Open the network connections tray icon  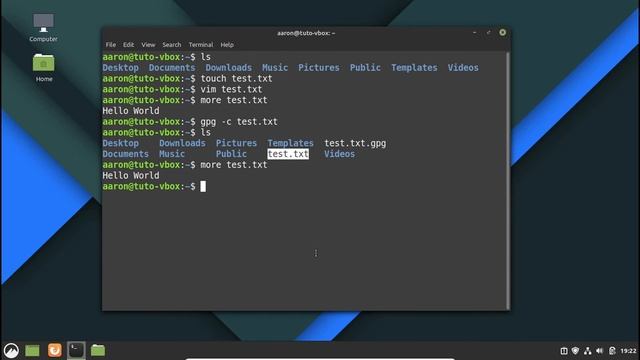pyautogui.click(x=588, y=351)
